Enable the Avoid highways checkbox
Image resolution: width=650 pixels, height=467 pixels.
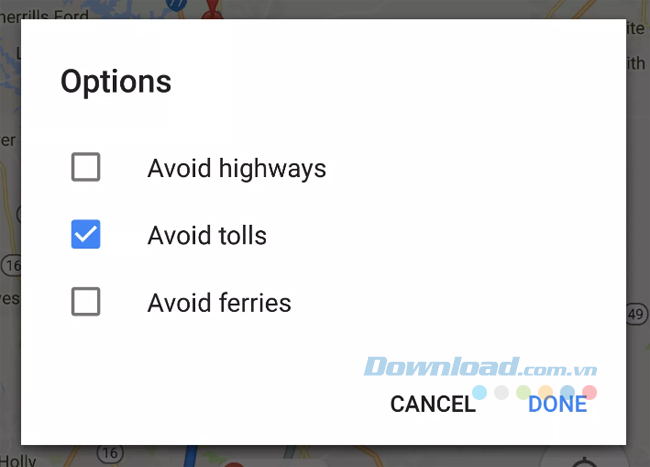coord(86,168)
